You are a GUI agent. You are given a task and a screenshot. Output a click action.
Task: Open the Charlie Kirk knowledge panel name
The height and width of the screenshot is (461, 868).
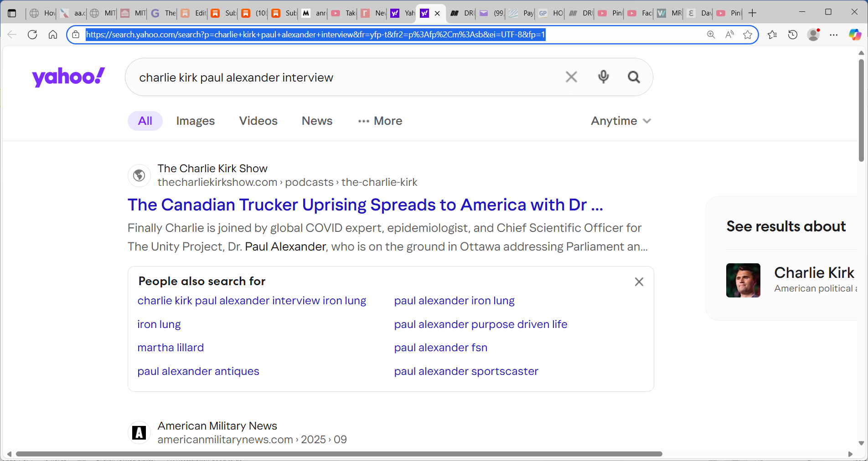click(x=814, y=272)
